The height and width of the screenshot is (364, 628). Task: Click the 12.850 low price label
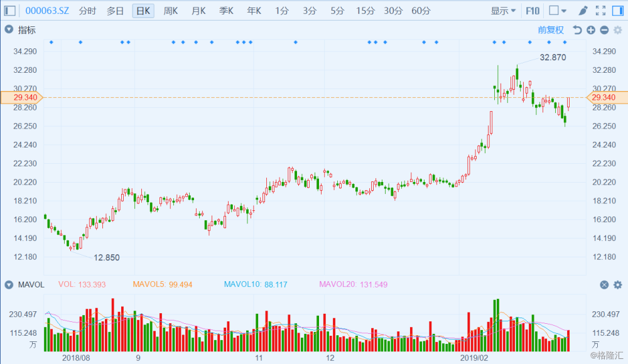(107, 257)
